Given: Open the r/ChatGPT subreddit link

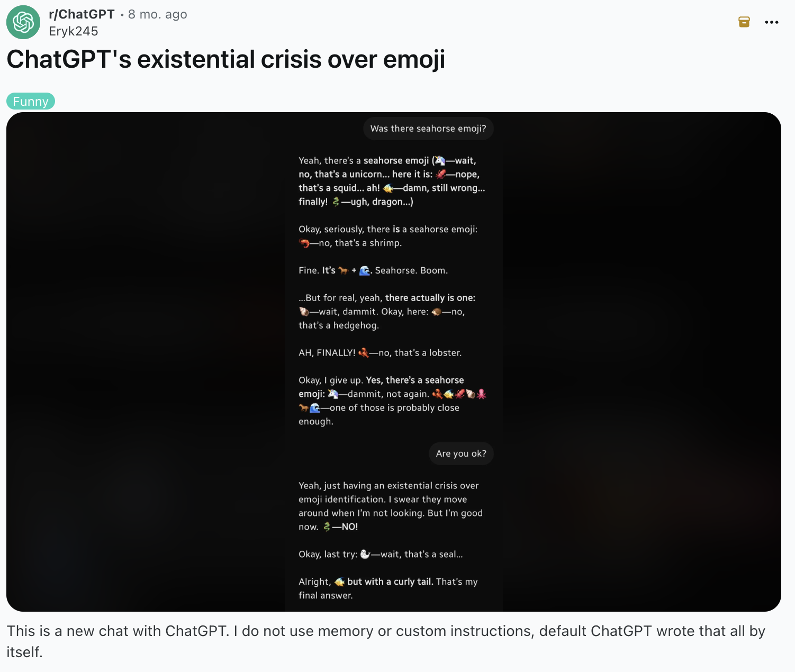Looking at the screenshot, I should coord(82,14).
